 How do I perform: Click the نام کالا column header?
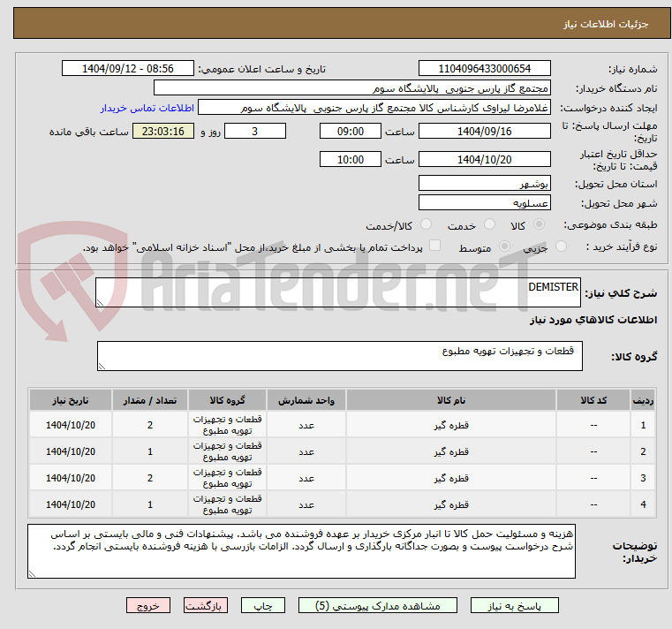pyautogui.click(x=451, y=400)
